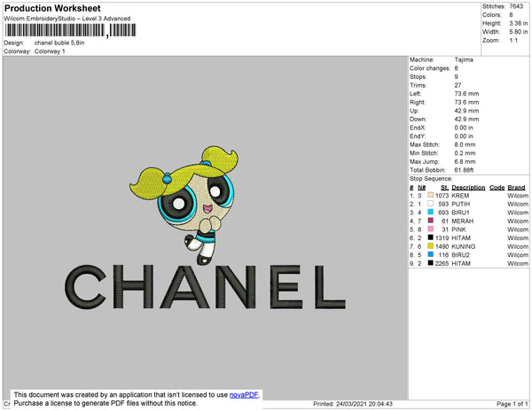532x411 pixels.
Task: Click the 'Up:' value '42.9 mm'
Action: 466,111
